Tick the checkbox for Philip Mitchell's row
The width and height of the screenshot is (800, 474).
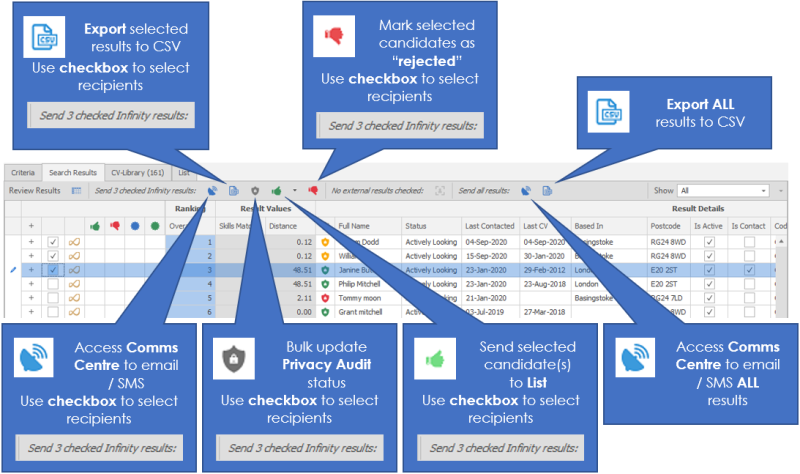coord(53,284)
